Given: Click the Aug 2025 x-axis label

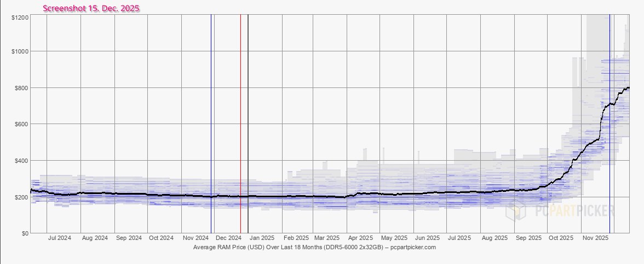Looking at the screenshot, I should [x=495, y=238].
